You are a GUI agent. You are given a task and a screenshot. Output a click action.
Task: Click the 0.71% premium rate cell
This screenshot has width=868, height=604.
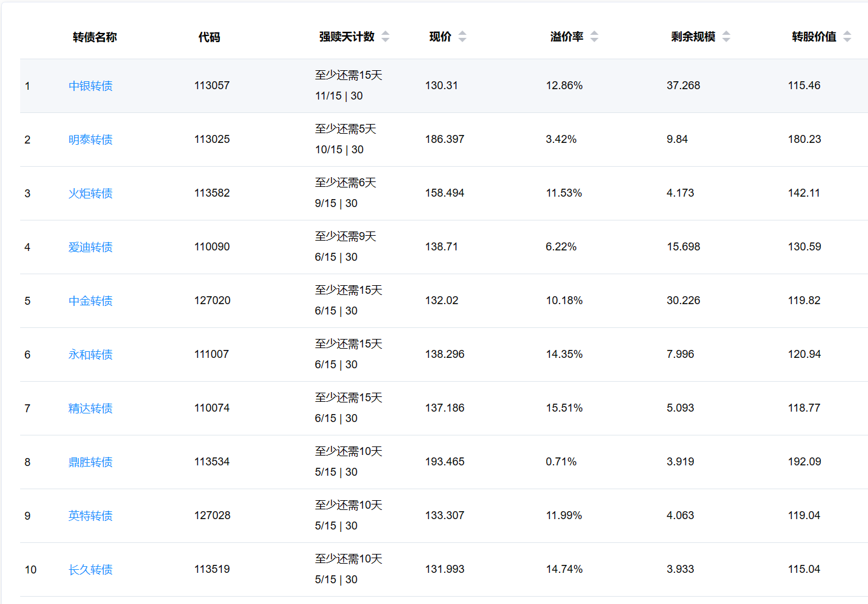coord(561,462)
